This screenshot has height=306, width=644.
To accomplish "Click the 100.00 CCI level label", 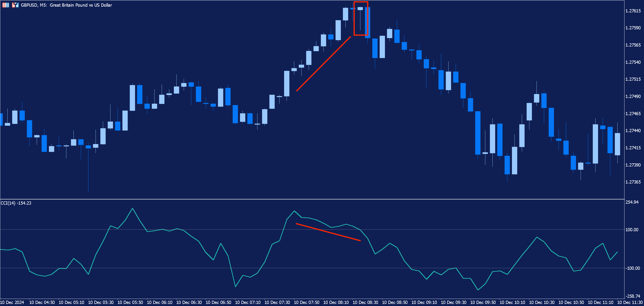I will click(632, 230).
